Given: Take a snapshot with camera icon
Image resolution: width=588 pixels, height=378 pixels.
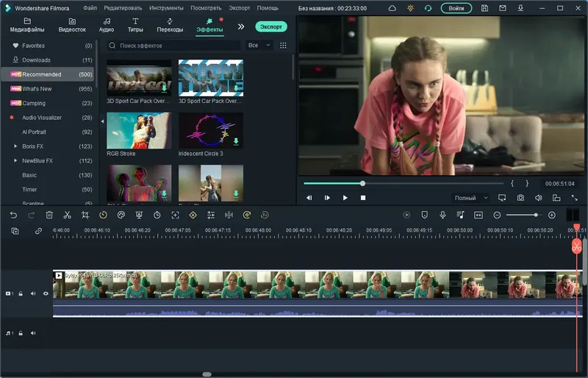Looking at the screenshot, I should pyautogui.click(x=520, y=198).
